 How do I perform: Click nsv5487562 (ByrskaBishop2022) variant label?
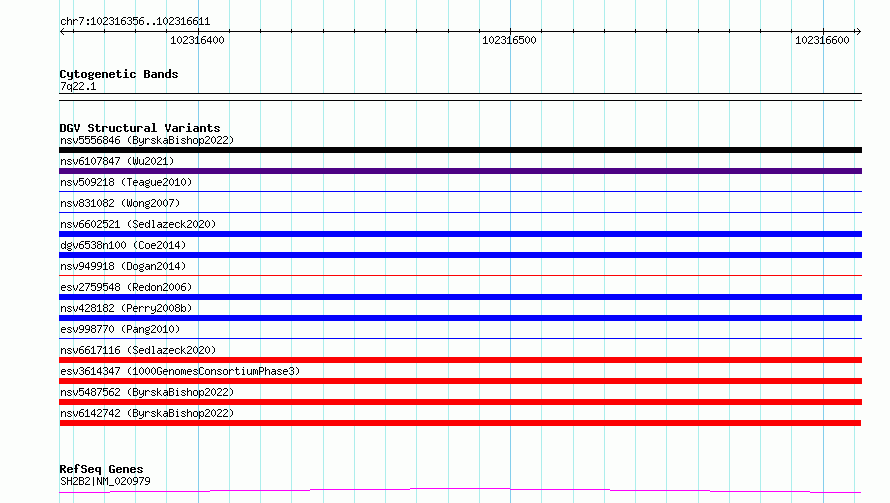click(x=147, y=392)
